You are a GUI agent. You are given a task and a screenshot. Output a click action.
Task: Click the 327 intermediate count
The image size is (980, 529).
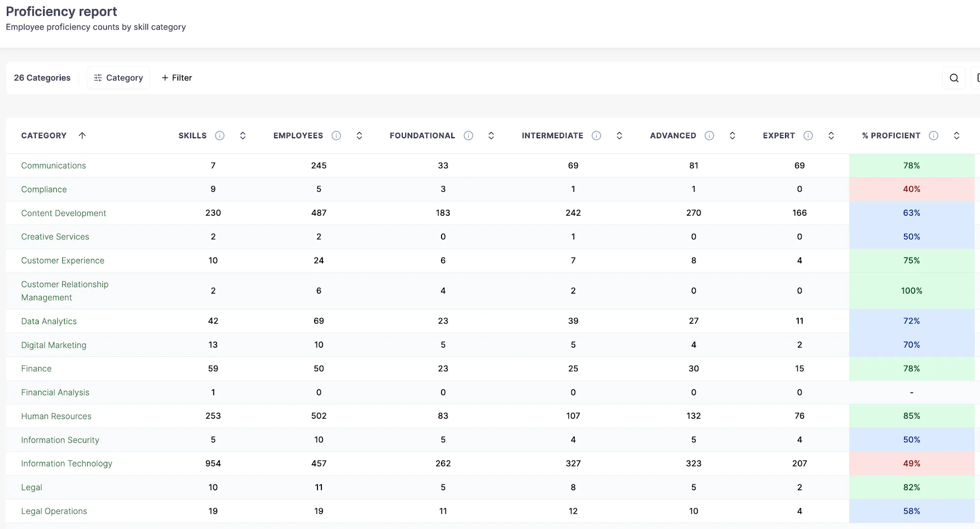pos(573,463)
